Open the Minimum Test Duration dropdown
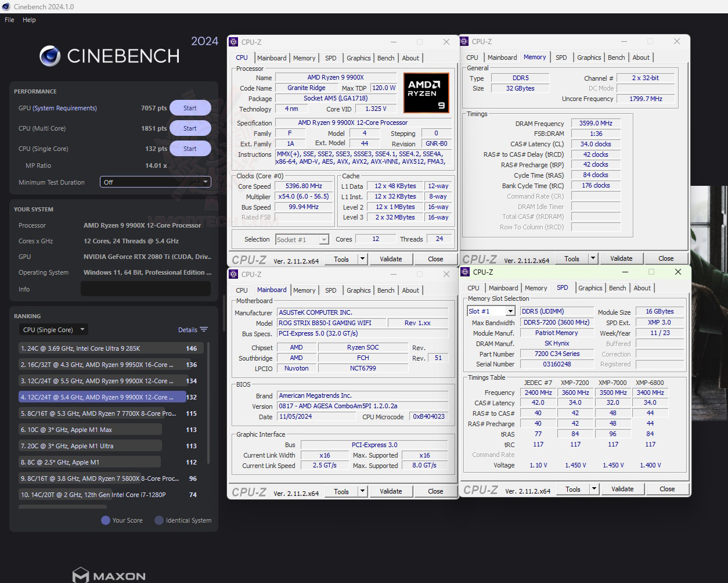Image resolution: width=728 pixels, height=583 pixels. click(156, 182)
